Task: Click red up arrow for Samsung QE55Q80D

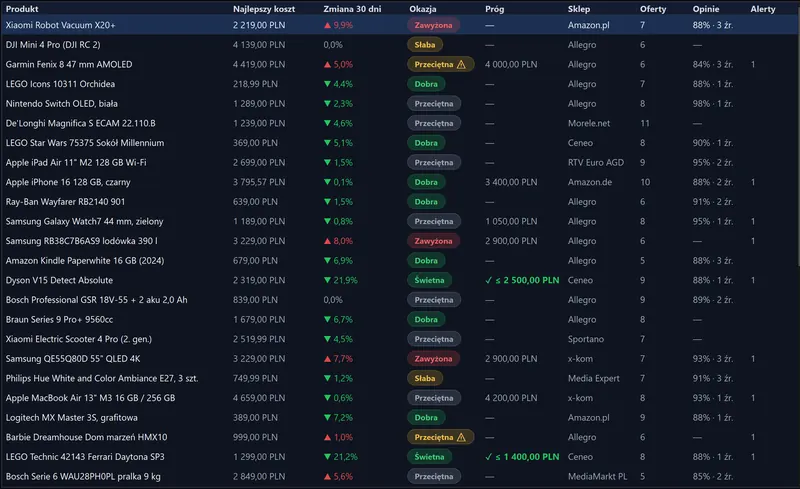Action: click(x=328, y=359)
